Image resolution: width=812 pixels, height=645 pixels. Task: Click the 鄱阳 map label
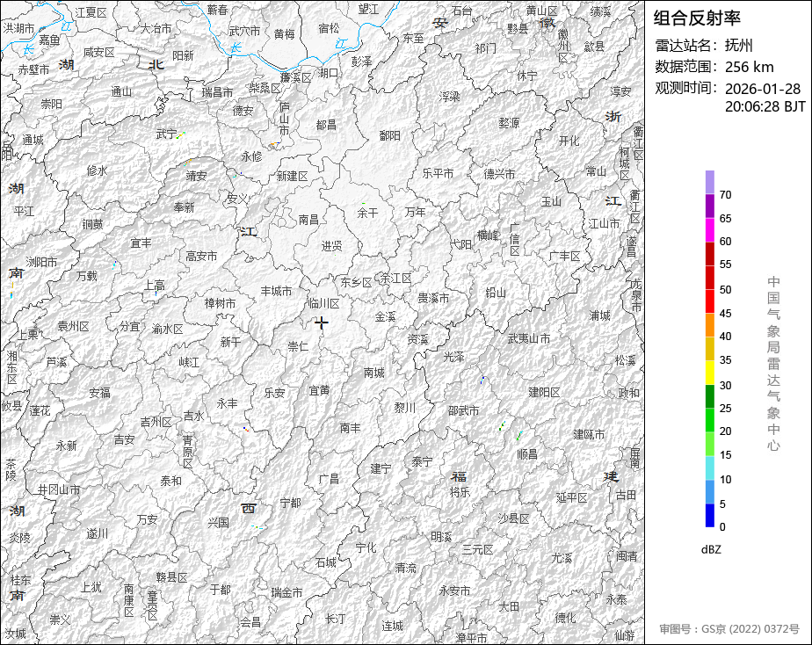(389, 135)
